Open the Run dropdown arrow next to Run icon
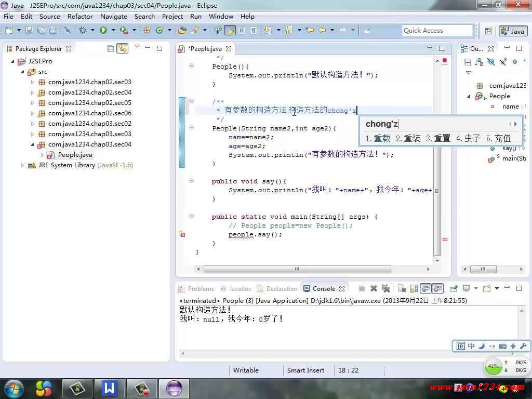The width and height of the screenshot is (532, 399). (113, 31)
